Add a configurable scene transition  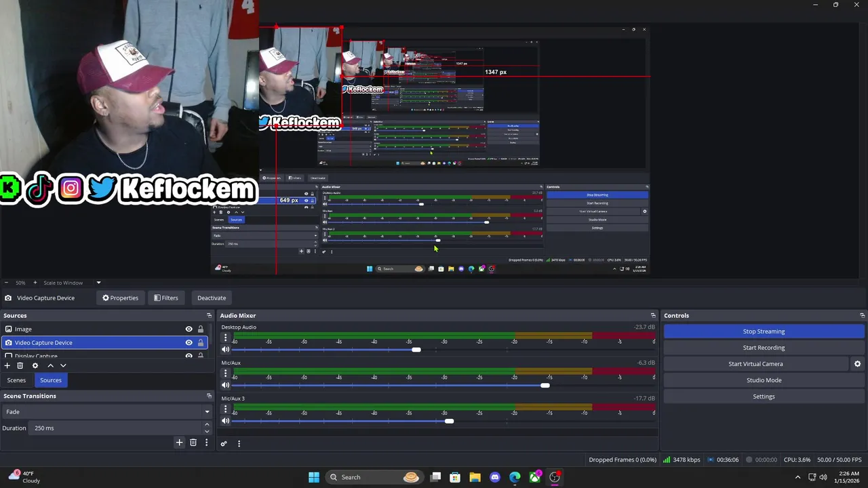click(x=179, y=443)
